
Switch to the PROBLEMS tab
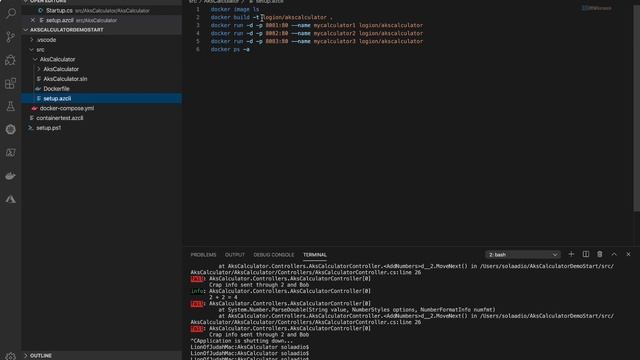[203, 255]
